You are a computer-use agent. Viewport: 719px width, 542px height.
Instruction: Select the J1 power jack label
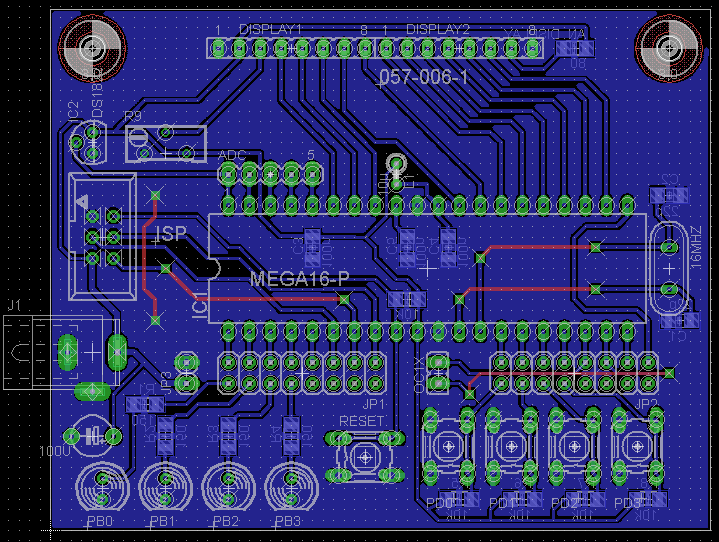[14, 305]
